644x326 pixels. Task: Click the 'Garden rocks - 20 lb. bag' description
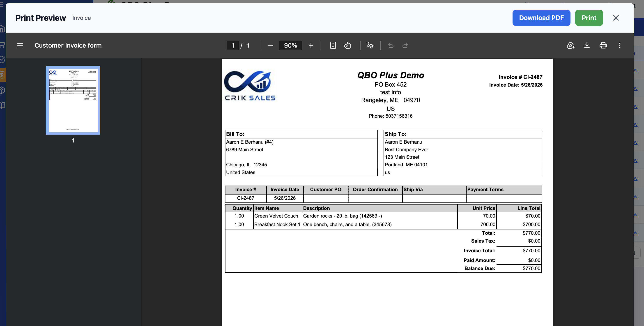(x=342, y=216)
